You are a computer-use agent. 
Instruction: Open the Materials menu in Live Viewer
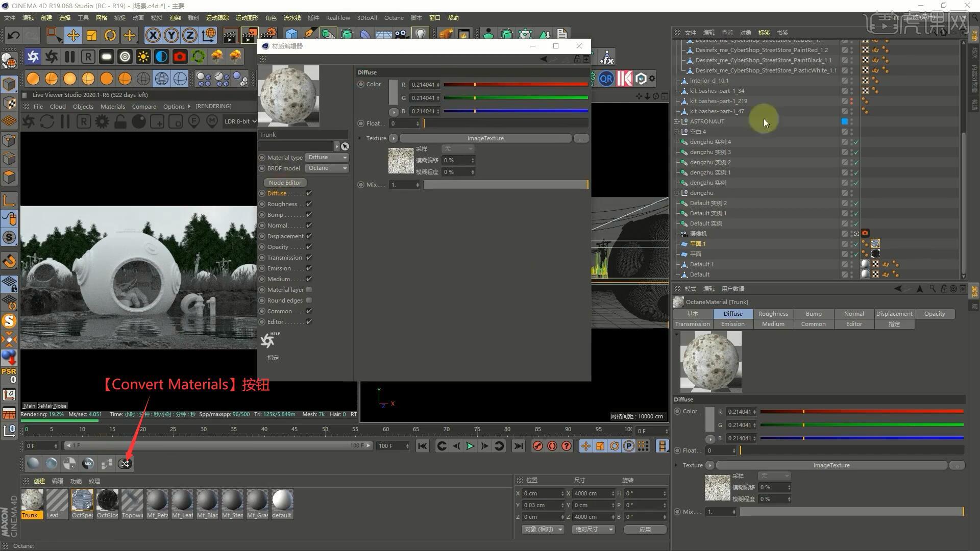pos(112,107)
